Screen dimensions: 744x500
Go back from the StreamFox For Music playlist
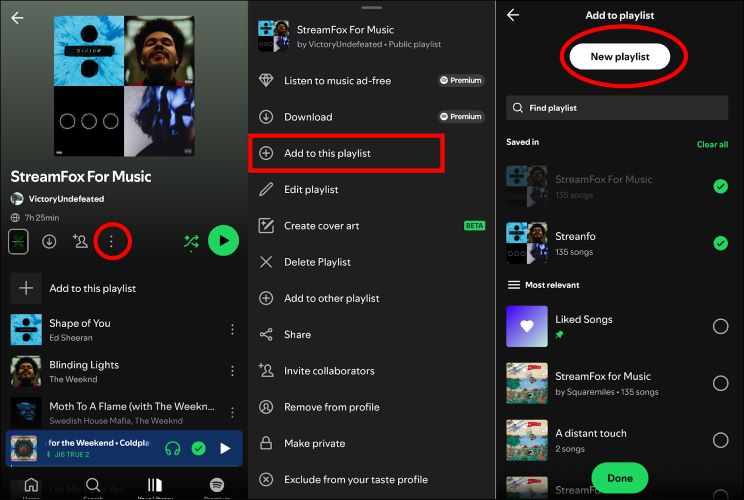(x=17, y=18)
